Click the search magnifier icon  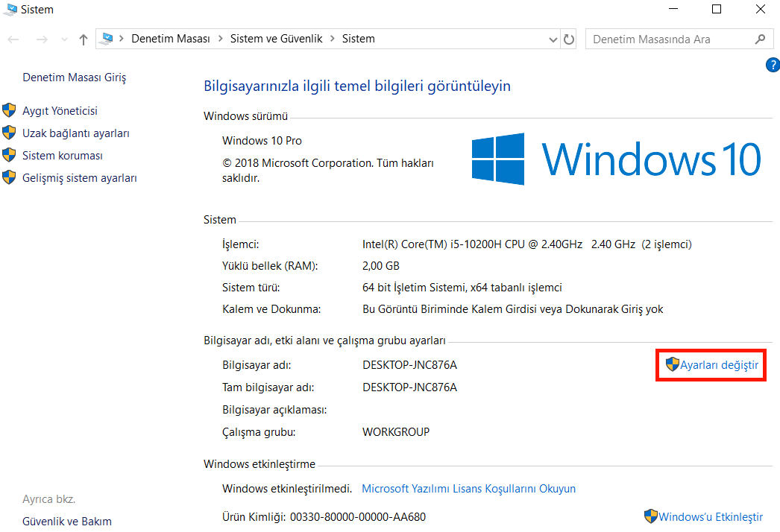pos(760,39)
